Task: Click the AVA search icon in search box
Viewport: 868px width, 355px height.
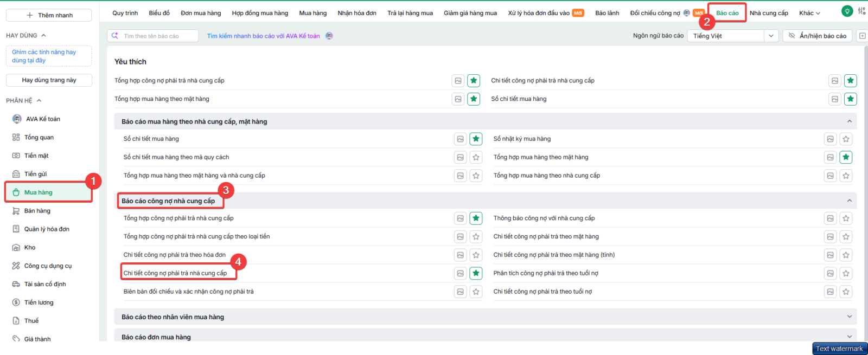Action: [x=115, y=36]
